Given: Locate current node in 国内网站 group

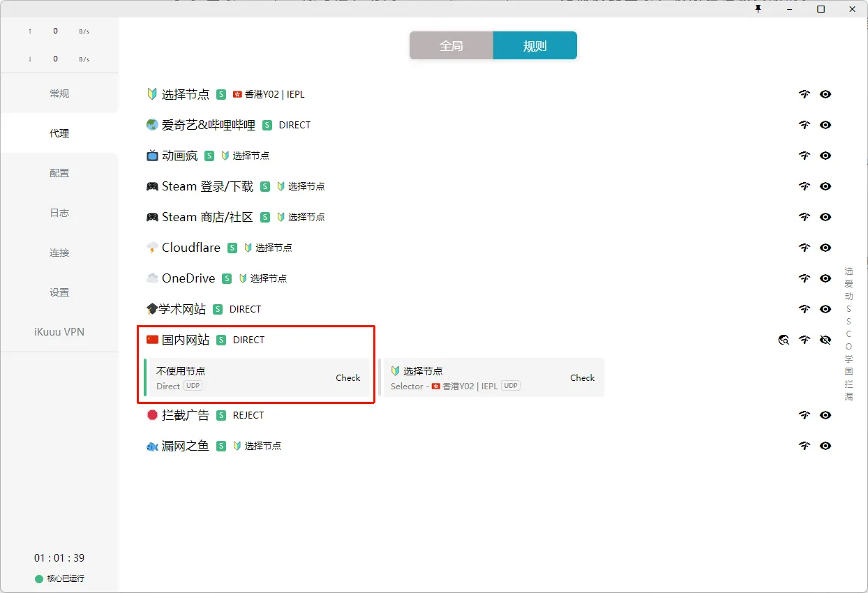Looking at the screenshot, I should 784,340.
